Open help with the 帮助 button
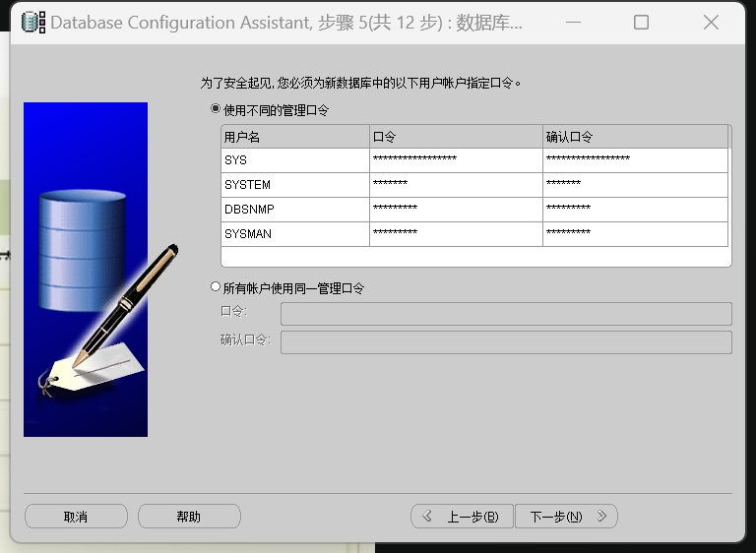This screenshot has width=756, height=553. click(189, 517)
